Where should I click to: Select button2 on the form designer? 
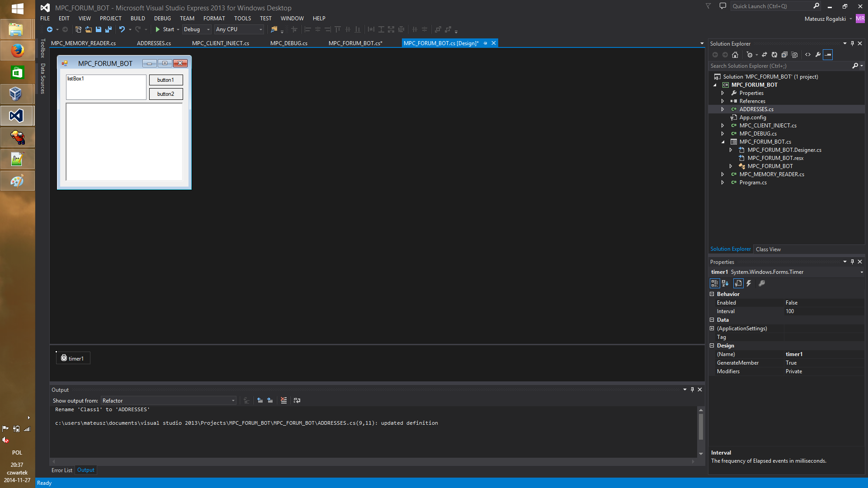166,94
